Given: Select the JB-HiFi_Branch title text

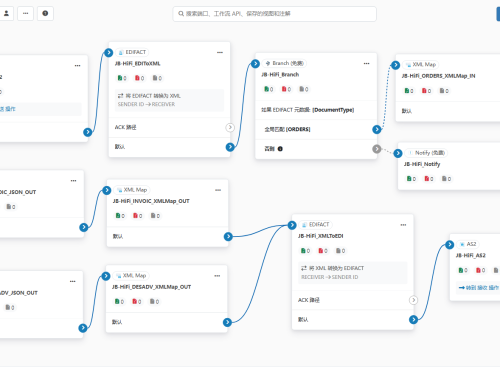Looking at the screenshot, I should 280,75.
